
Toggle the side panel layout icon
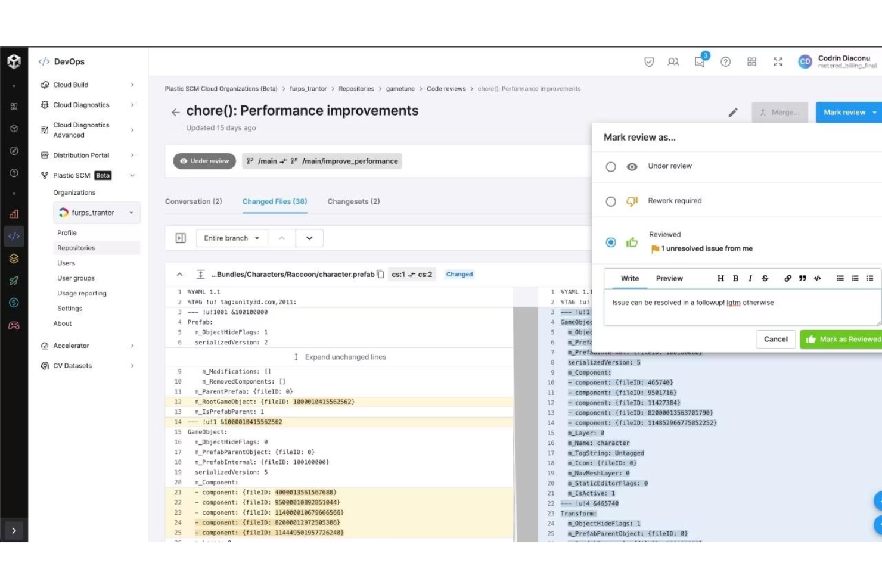pos(181,238)
